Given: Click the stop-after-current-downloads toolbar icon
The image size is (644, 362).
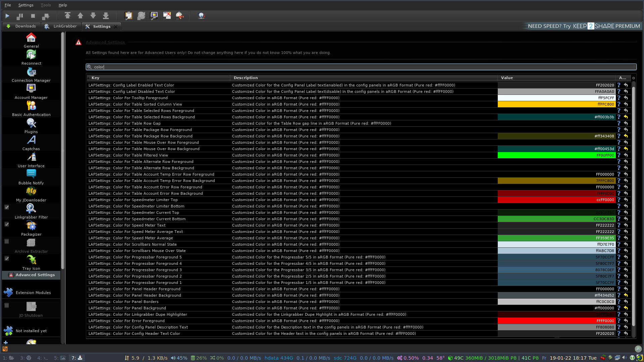Looking at the screenshot, I should pyautogui.click(x=46, y=16).
